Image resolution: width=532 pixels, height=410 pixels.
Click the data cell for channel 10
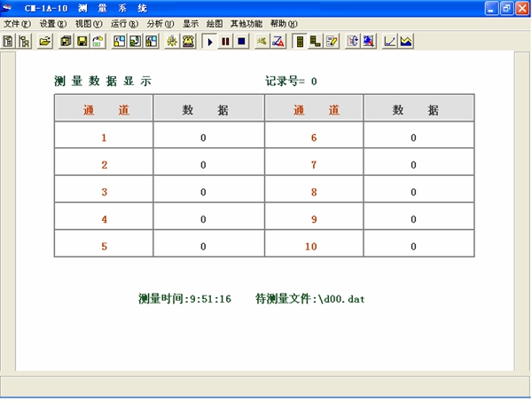(413, 247)
